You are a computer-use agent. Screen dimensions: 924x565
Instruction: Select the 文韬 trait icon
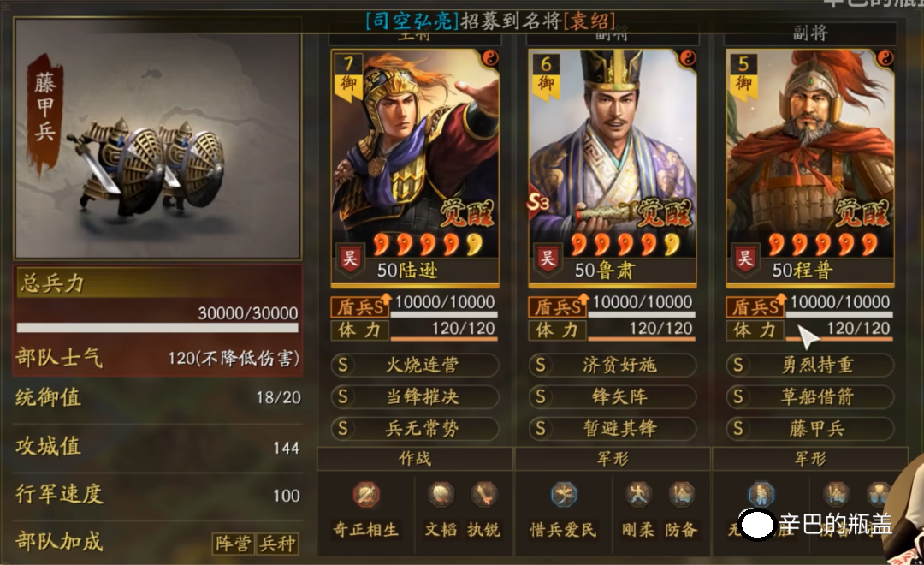pyautogui.click(x=441, y=494)
